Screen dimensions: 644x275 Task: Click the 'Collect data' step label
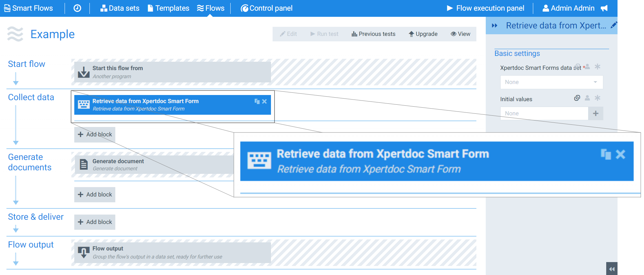[31, 97]
